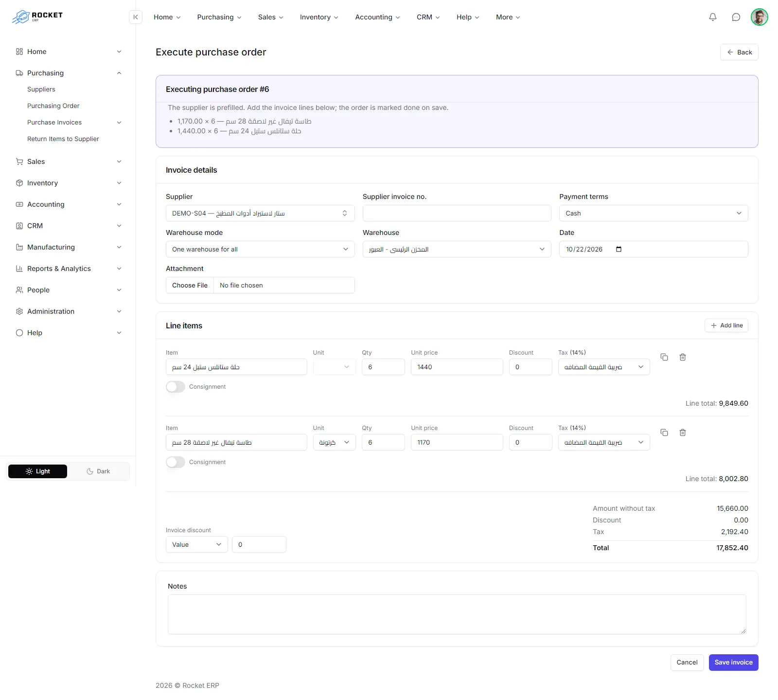Open the notifications bell
This screenshot has height=700, width=778.
pos(713,17)
